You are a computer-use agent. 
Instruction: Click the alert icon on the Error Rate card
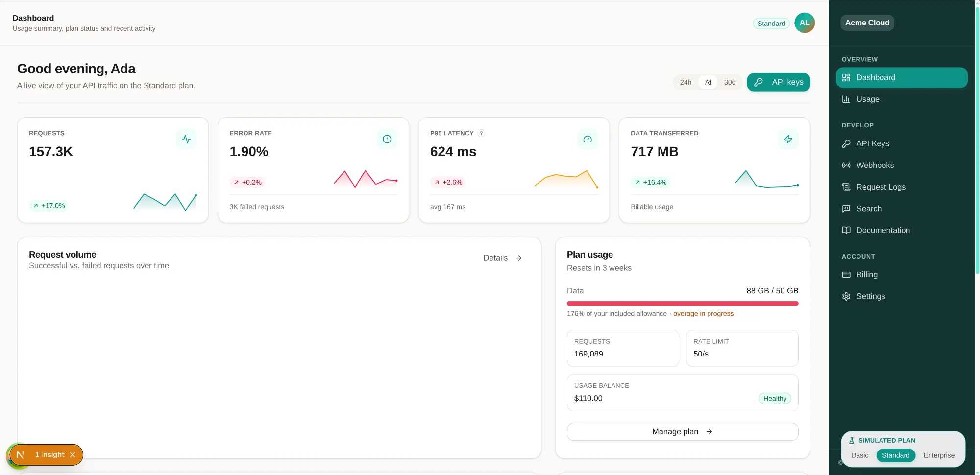coord(387,139)
